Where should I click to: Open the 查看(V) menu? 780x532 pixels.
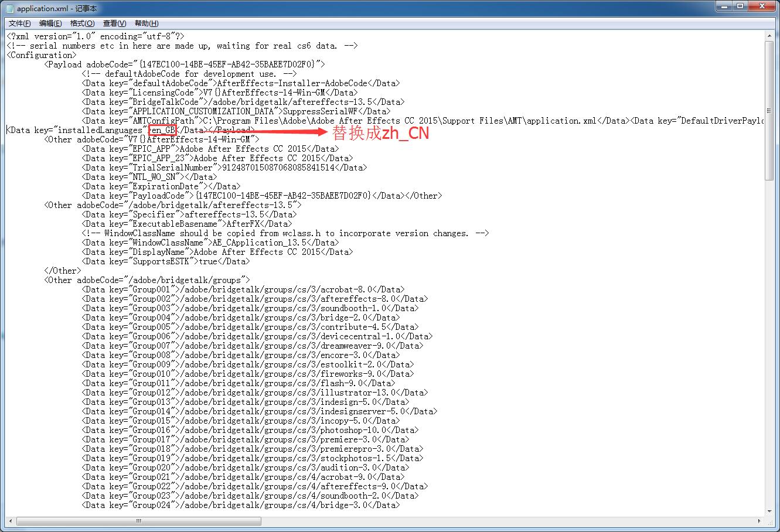tap(114, 23)
